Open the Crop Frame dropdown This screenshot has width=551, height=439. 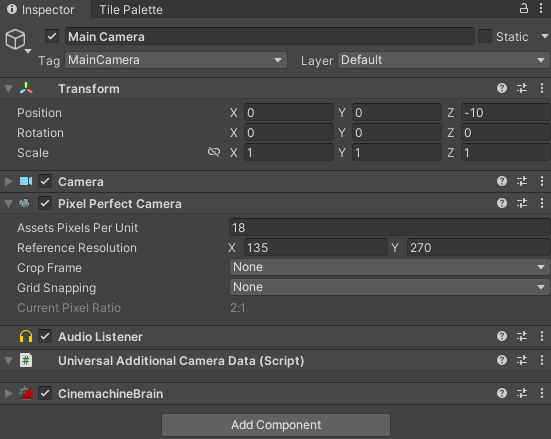point(389,267)
